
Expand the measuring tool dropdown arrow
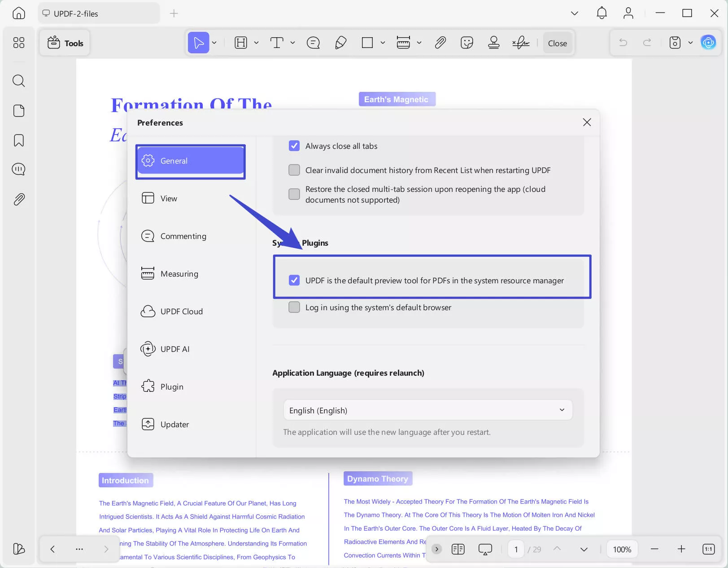click(x=419, y=43)
